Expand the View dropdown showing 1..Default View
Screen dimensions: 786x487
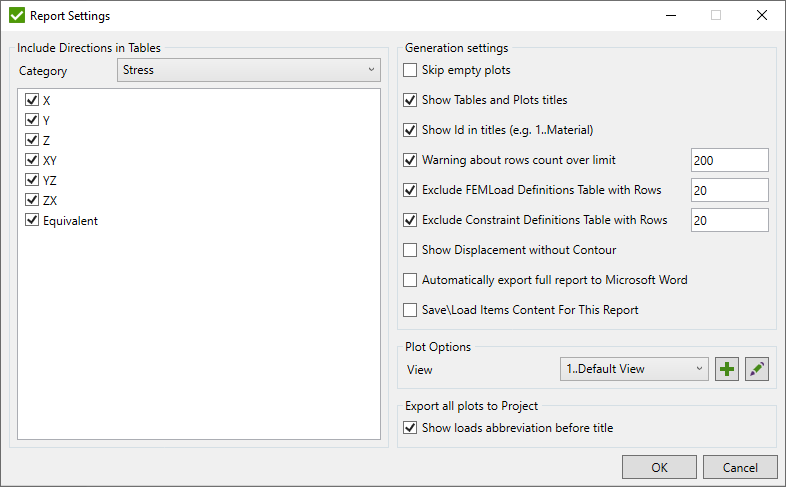click(634, 369)
